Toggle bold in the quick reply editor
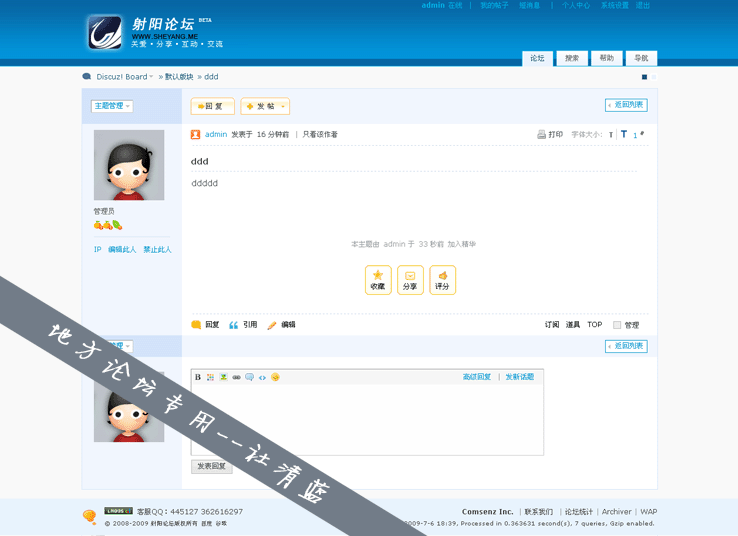The height and width of the screenshot is (536, 738). [198, 377]
